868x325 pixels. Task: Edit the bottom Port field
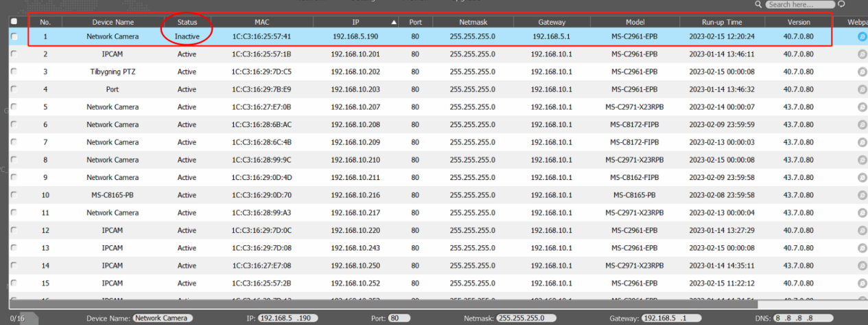(x=399, y=318)
